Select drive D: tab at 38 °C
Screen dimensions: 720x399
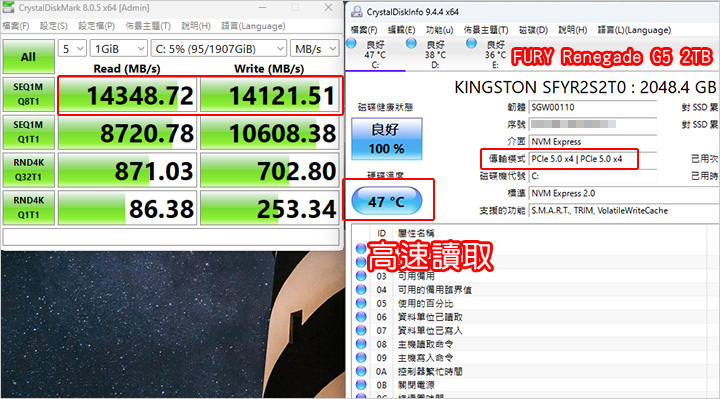435,54
